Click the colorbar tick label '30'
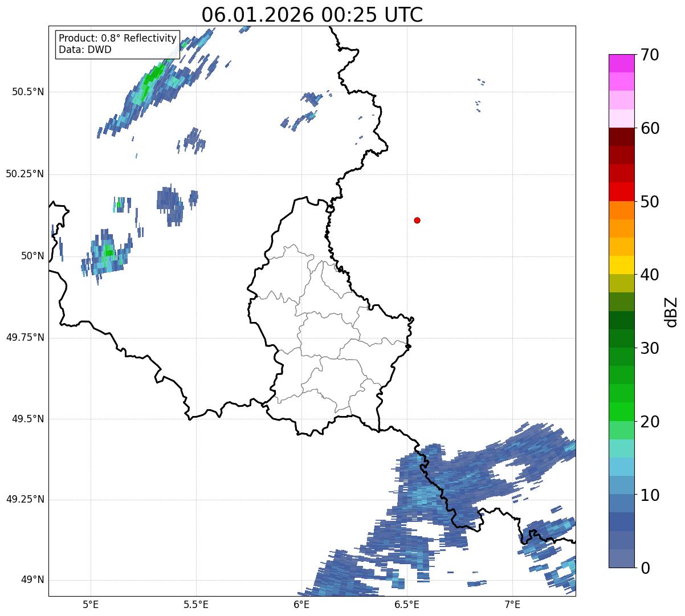685x616 pixels. [x=650, y=348]
